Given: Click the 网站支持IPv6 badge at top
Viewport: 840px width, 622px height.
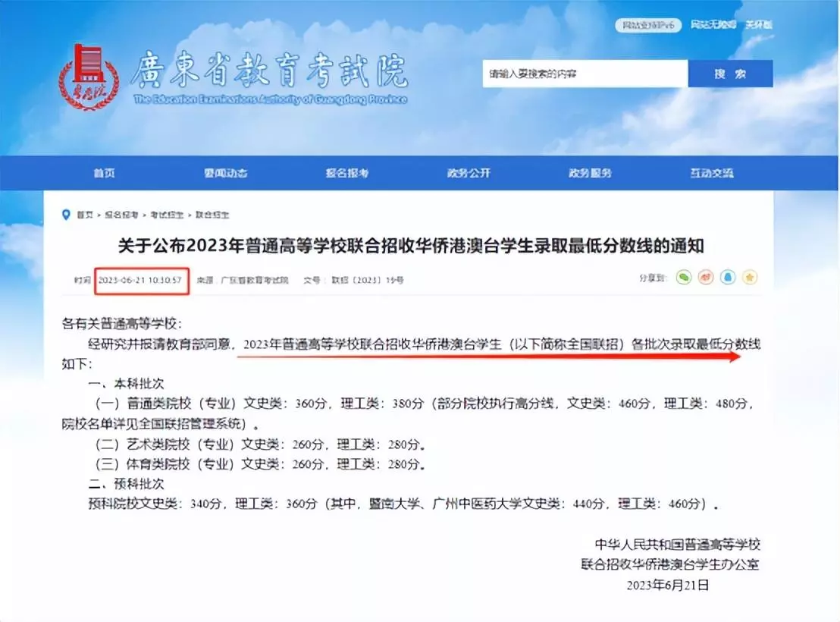Looking at the screenshot, I should [648, 25].
